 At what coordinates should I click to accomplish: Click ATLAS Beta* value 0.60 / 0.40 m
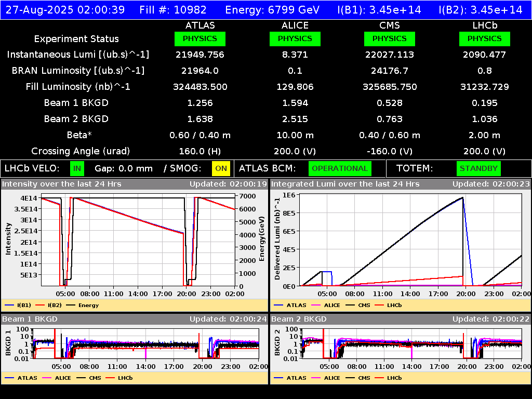200,135
